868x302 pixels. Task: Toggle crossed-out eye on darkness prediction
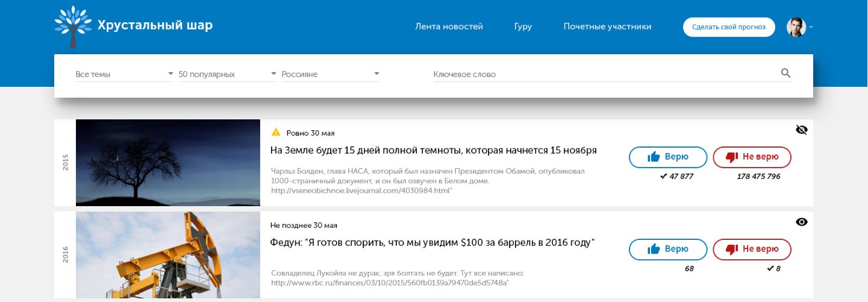[x=801, y=130]
